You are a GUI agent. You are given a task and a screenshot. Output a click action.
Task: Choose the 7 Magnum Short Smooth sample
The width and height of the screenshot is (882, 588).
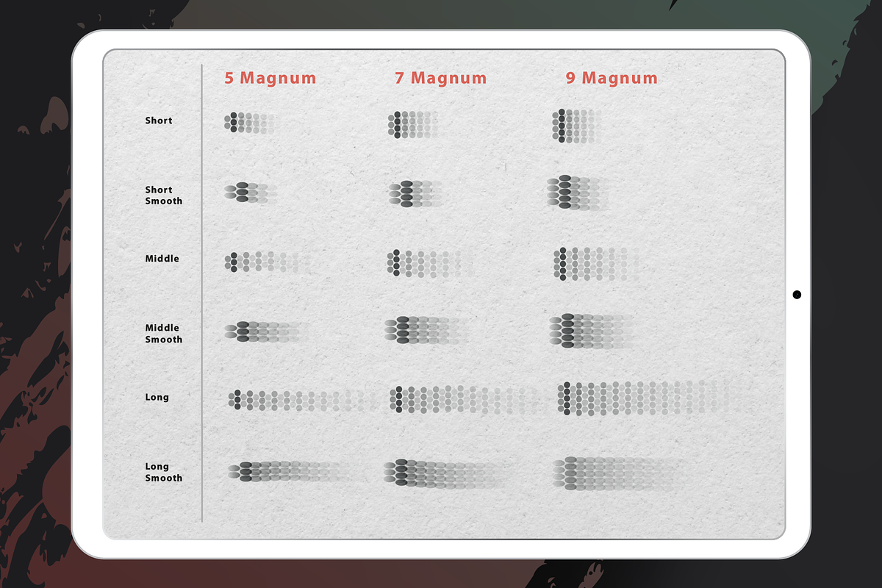(416, 193)
